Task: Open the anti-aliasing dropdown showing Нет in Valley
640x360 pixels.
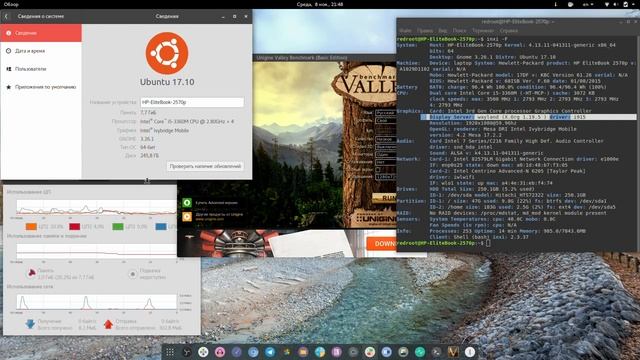Action: coord(386,162)
